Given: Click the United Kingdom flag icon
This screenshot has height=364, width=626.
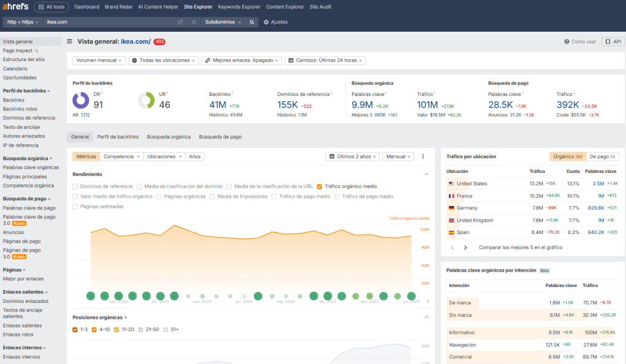Looking at the screenshot, I should (x=452, y=220).
